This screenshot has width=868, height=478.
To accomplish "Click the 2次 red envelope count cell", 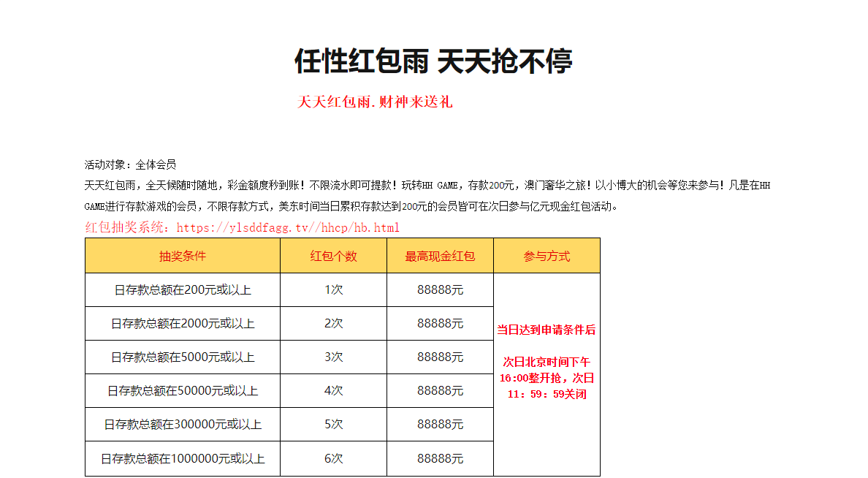I will coord(333,324).
